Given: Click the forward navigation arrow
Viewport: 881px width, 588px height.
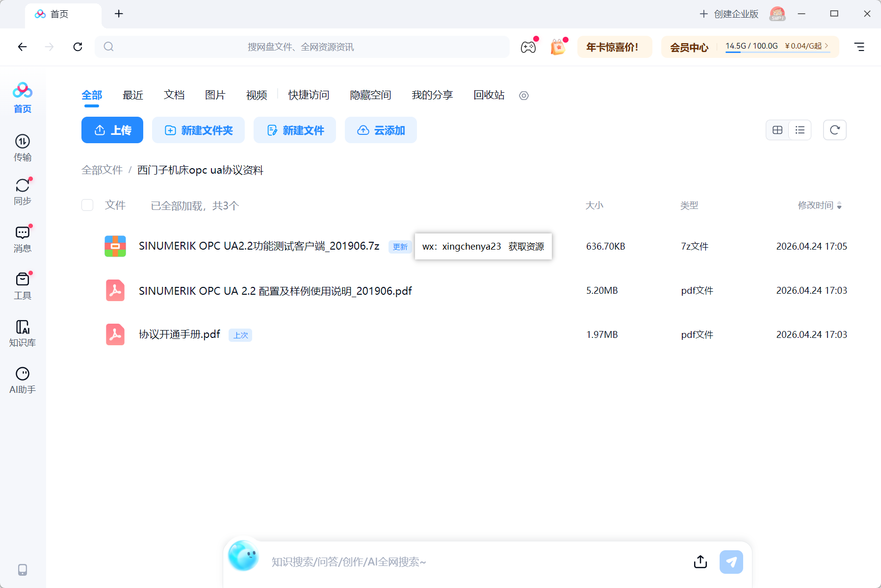Looking at the screenshot, I should tap(49, 47).
